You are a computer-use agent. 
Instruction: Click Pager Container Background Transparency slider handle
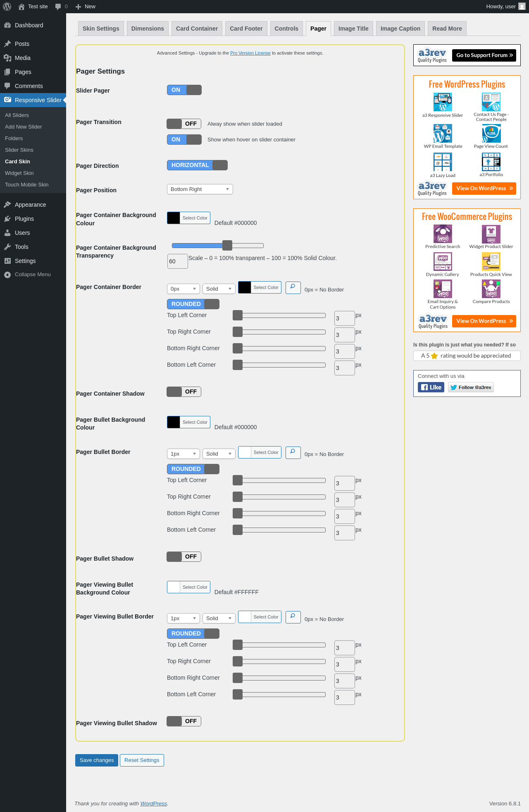coord(227,246)
